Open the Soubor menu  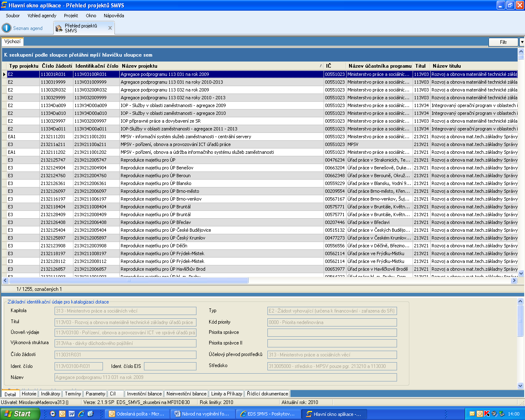tap(13, 16)
